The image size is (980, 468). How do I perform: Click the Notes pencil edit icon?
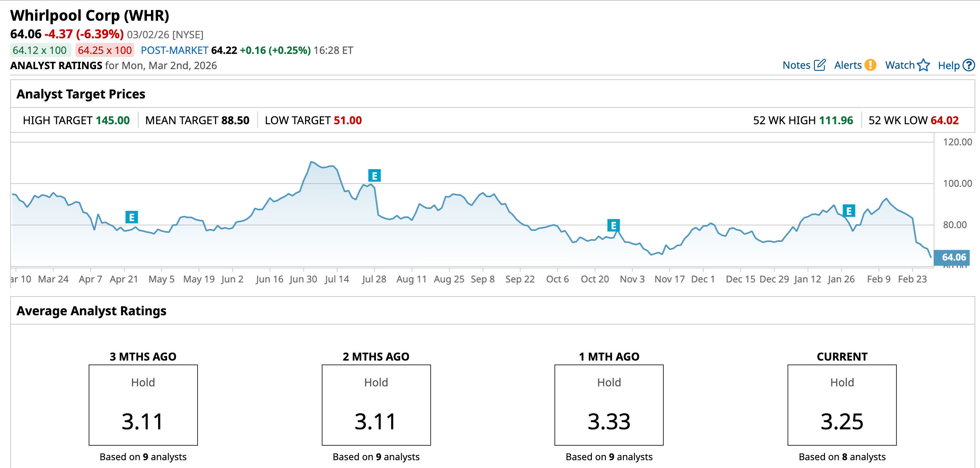820,65
